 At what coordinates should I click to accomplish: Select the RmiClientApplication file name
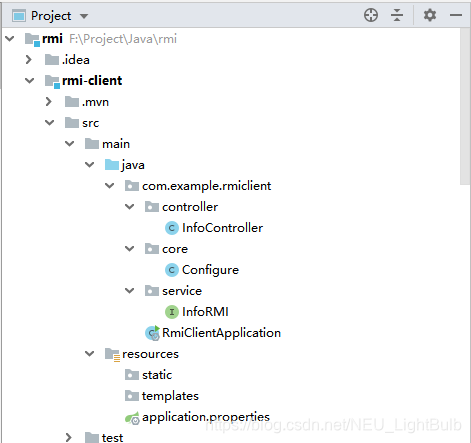coord(221,333)
